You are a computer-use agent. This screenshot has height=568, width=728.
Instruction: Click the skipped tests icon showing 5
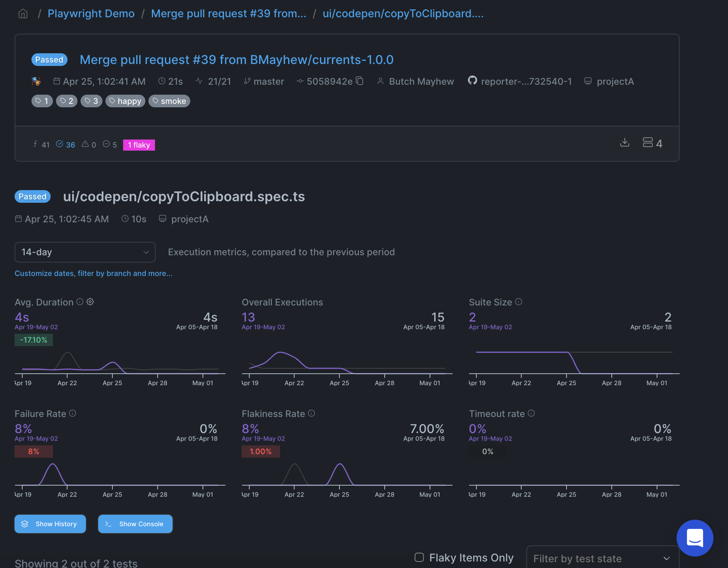[x=107, y=144]
